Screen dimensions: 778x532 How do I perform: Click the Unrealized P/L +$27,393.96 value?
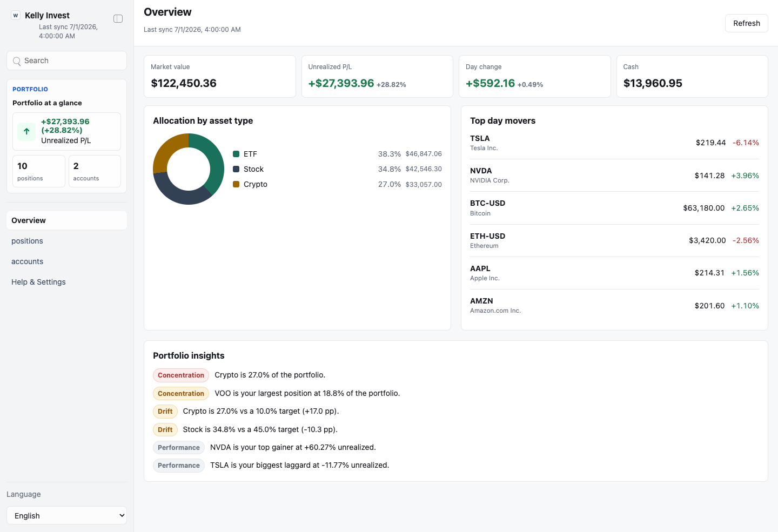341,83
